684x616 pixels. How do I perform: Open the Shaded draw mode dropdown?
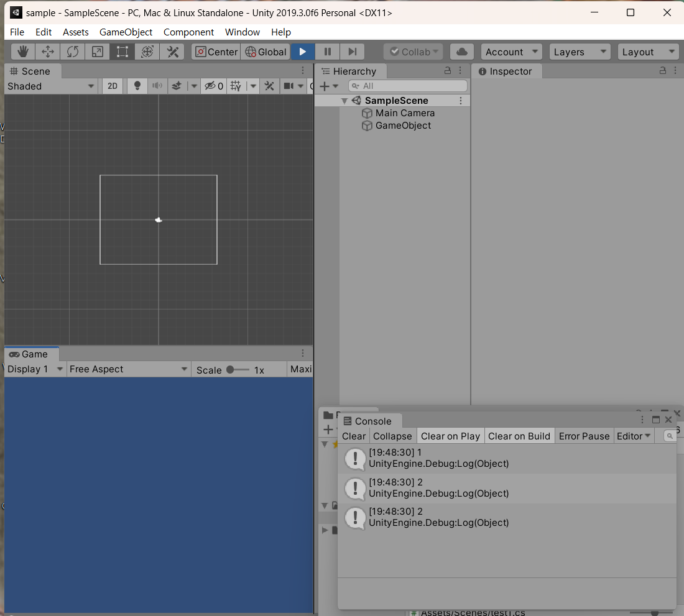point(50,86)
